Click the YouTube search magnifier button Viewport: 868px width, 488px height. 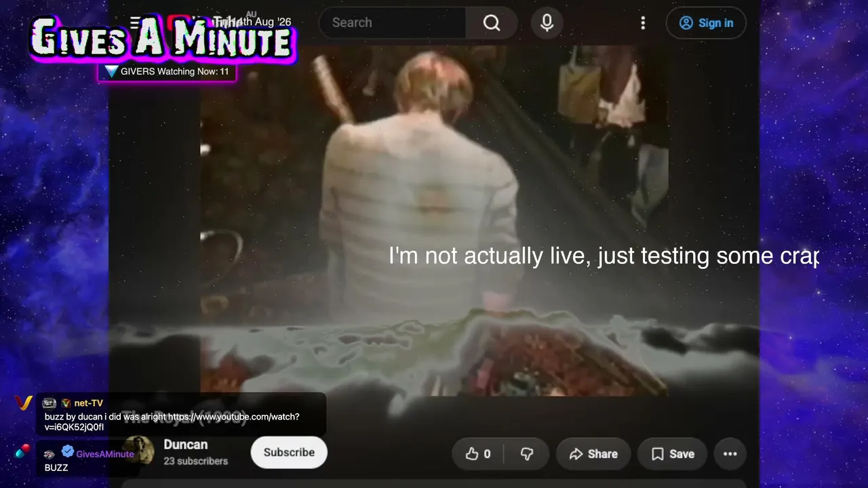click(x=492, y=23)
